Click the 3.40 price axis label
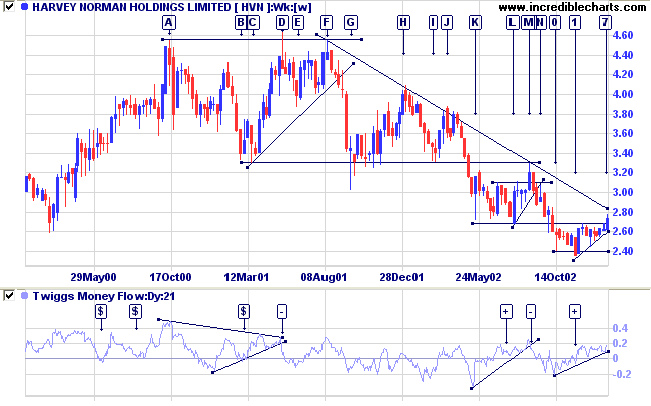 623,153
